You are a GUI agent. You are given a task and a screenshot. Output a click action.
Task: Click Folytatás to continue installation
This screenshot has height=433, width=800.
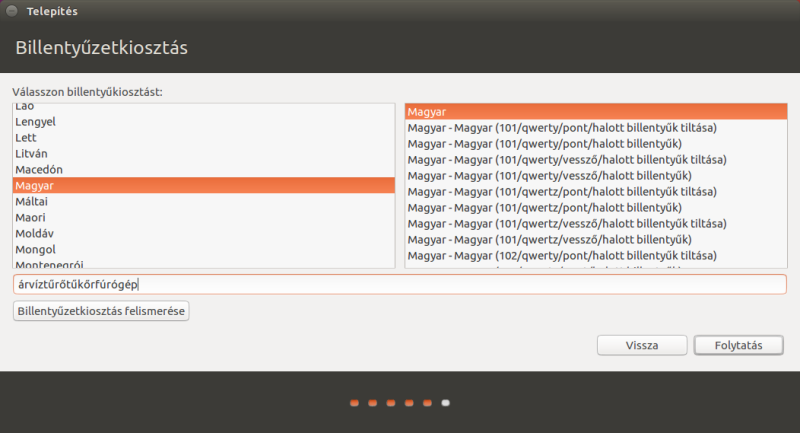click(738, 345)
